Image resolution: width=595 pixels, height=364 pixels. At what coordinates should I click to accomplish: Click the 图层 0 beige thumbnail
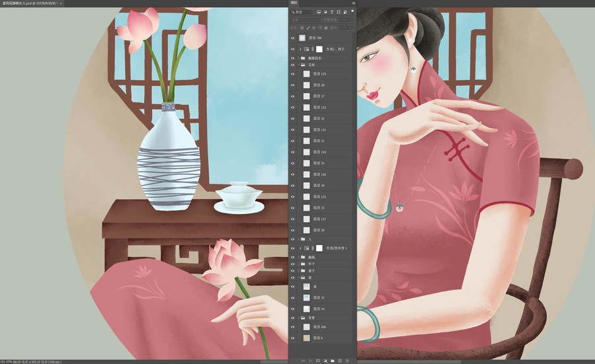[306, 338]
